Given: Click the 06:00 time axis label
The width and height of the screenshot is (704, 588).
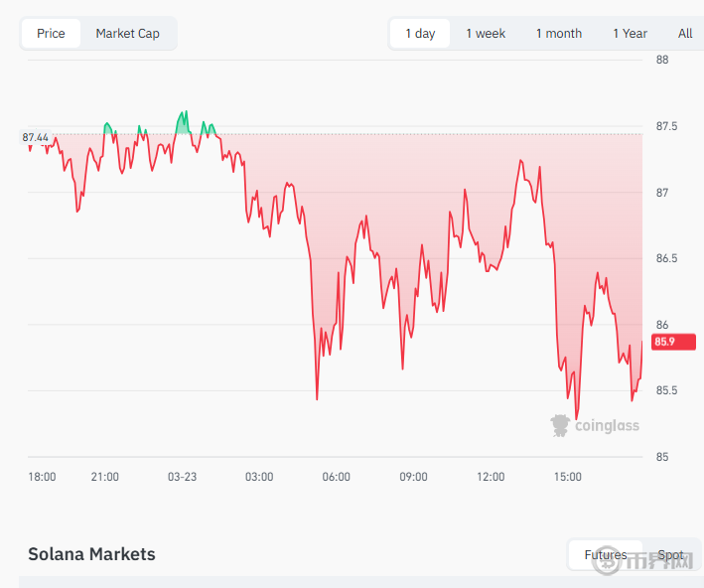Looking at the screenshot, I should point(337,477).
